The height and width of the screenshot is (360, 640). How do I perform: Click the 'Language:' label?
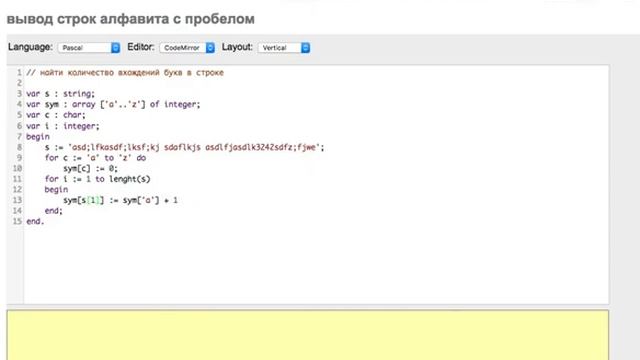[x=31, y=47]
